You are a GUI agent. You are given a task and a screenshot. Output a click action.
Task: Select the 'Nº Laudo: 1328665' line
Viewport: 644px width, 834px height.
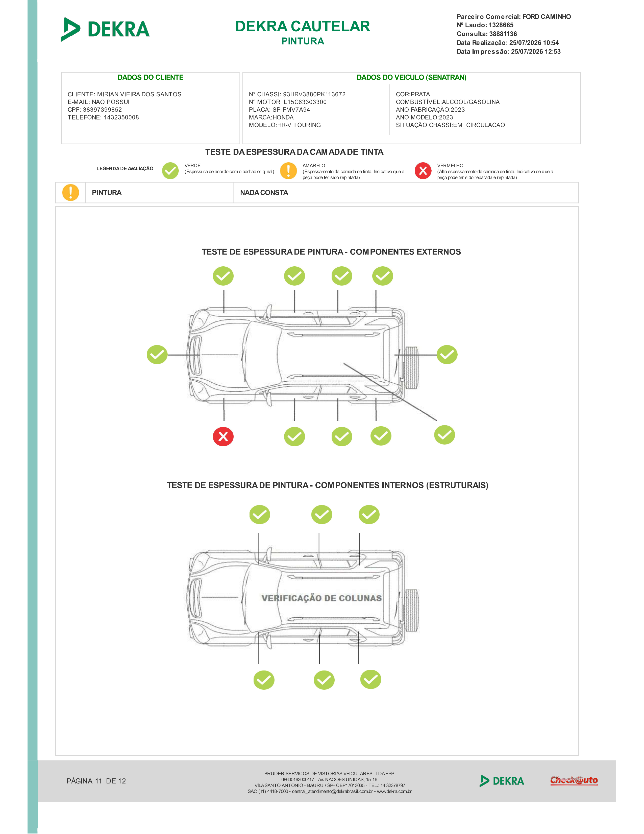pyautogui.click(x=485, y=25)
